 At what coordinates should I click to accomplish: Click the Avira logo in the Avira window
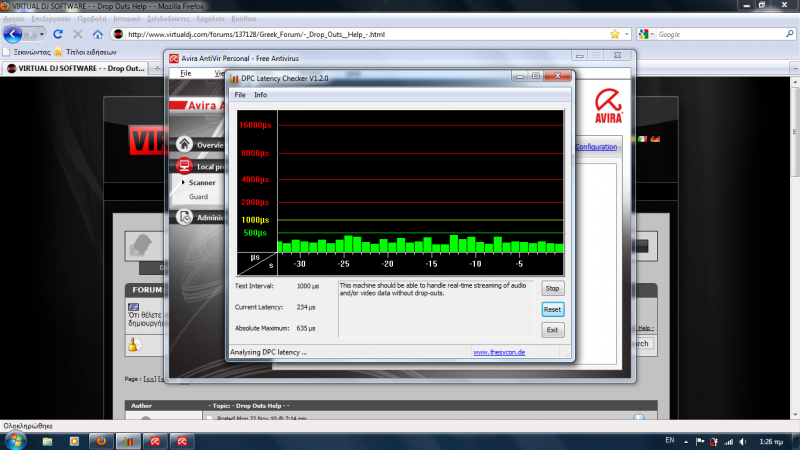coord(609,106)
